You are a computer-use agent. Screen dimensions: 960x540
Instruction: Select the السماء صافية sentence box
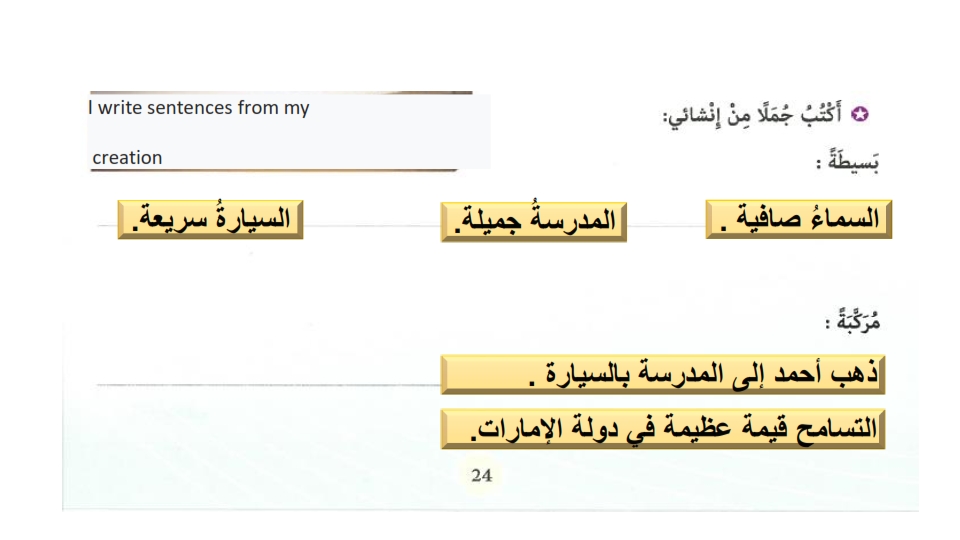pos(798,219)
